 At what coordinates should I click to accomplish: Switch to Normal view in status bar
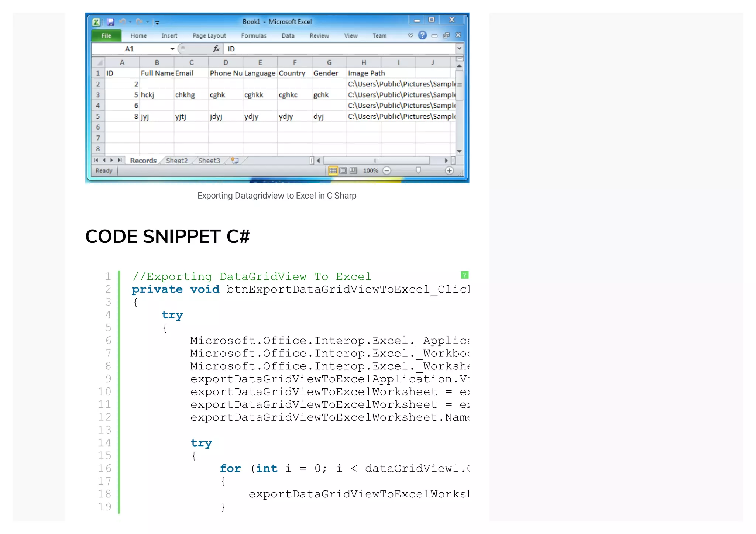coord(333,170)
